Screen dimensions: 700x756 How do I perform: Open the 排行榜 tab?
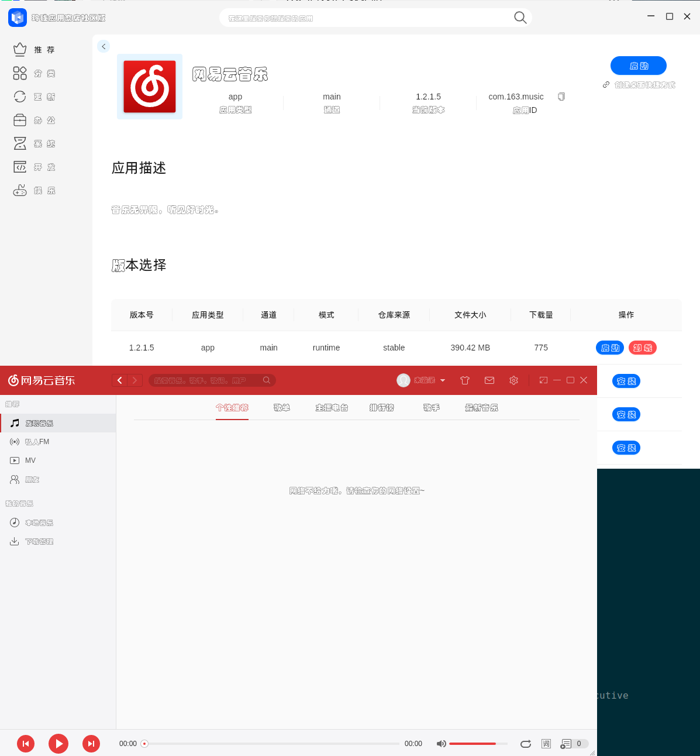point(382,408)
